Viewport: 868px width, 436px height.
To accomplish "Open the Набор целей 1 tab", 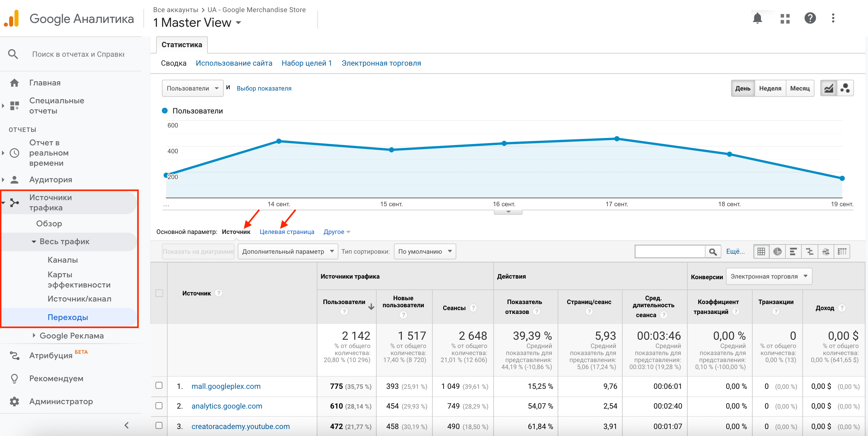I will (x=307, y=63).
